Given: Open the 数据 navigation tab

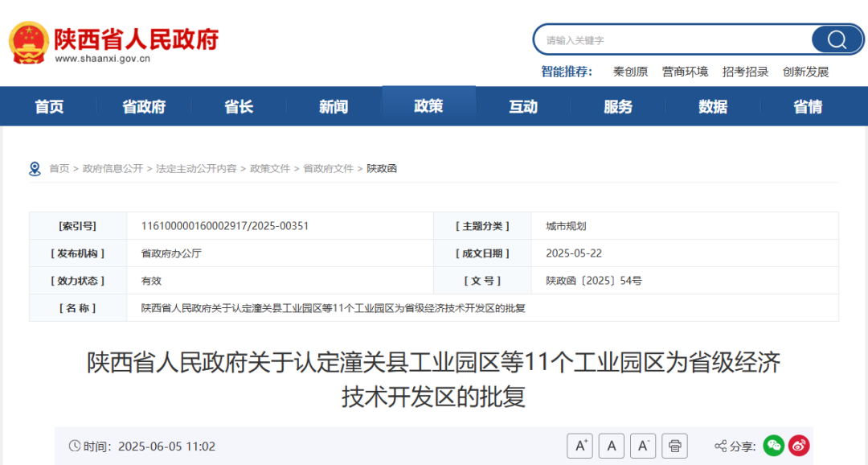Looking at the screenshot, I should tap(712, 106).
